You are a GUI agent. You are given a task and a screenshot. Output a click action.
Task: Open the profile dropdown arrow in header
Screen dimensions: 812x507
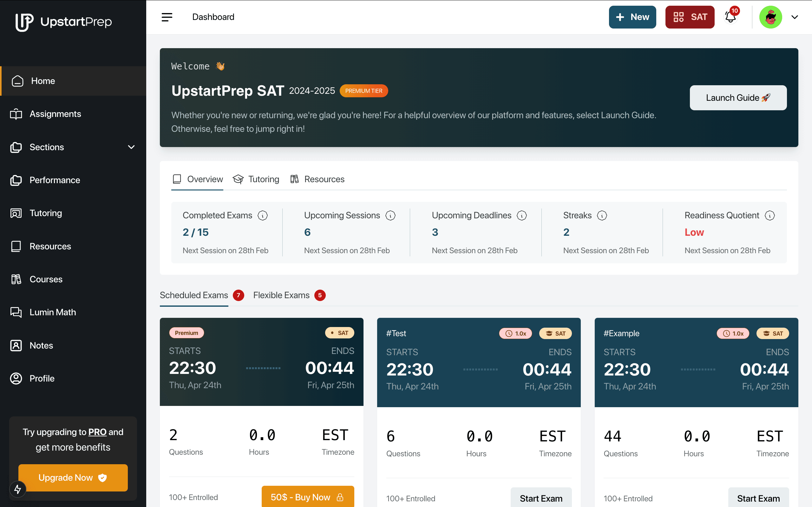click(x=795, y=17)
